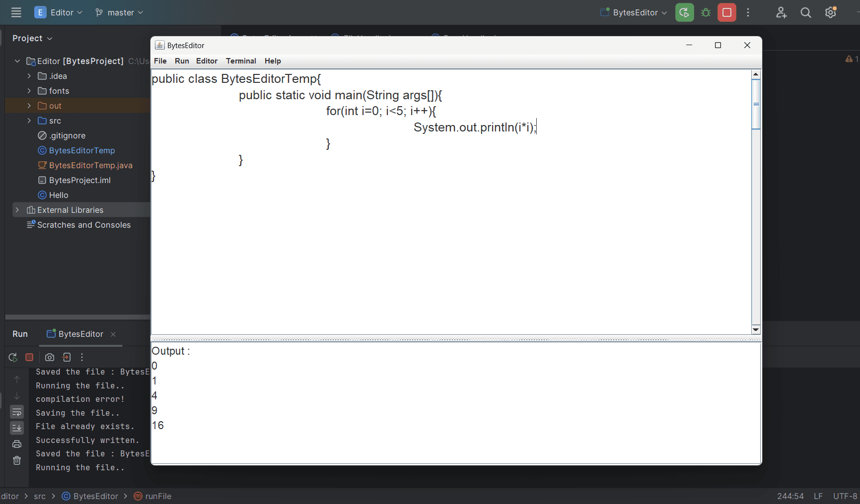Click BytesEditor breadcrumb in status bar
Image resolution: width=860 pixels, height=504 pixels.
(x=90, y=496)
